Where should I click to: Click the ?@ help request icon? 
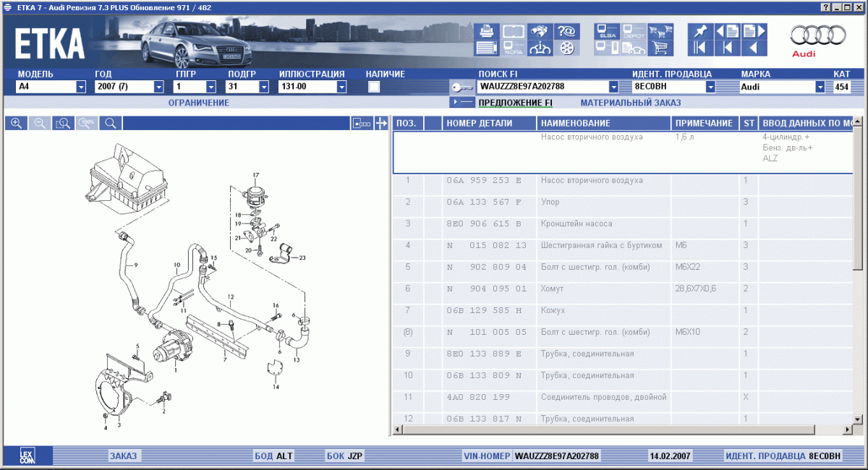(x=566, y=31)
